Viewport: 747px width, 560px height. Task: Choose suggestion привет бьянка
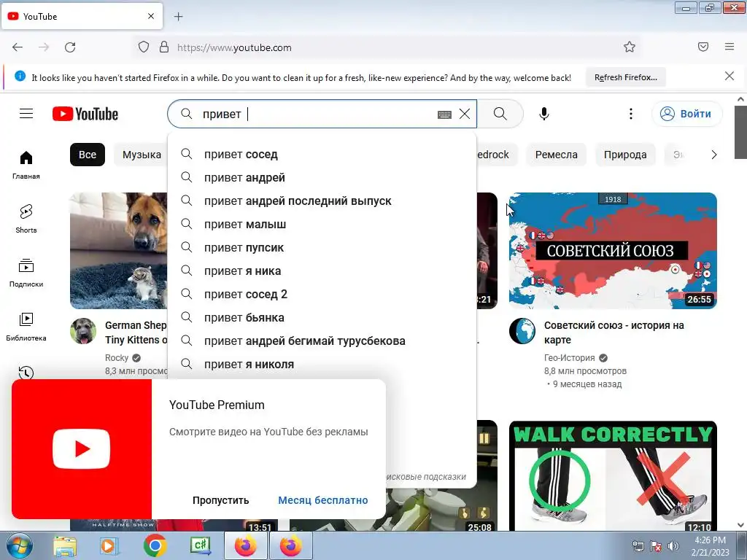[x=322, y=318]
